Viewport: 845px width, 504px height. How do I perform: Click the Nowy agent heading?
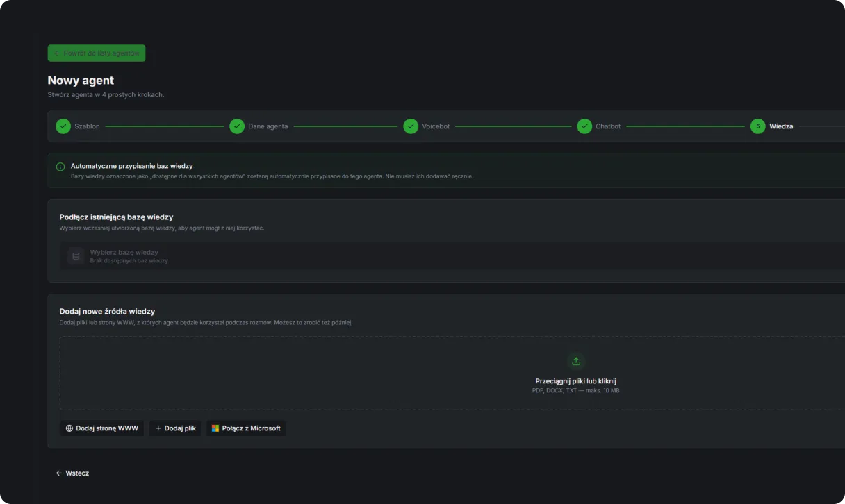[81, 81]
